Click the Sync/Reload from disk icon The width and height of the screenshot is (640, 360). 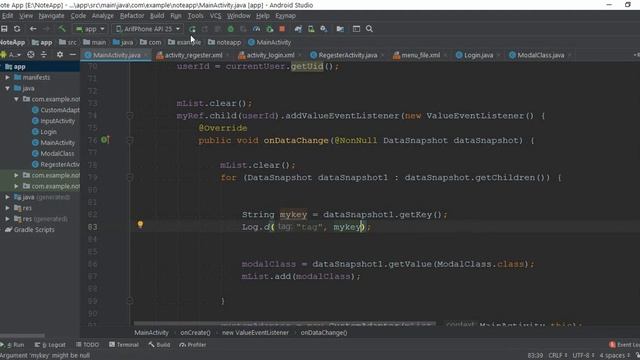(x=17, y=29)
